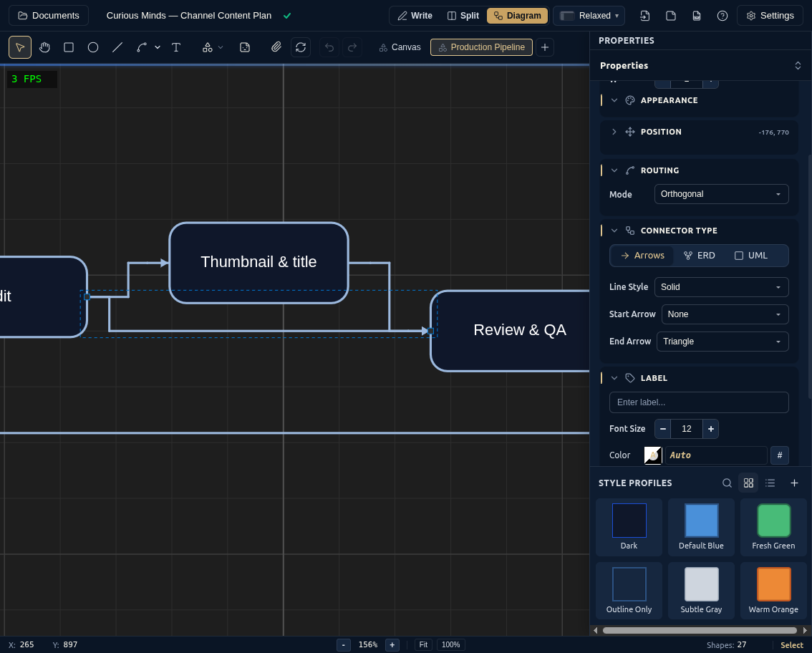Open the Relaxed density dropdown
The width and height of the screenshot is (812, 653).
pos(589,16)
